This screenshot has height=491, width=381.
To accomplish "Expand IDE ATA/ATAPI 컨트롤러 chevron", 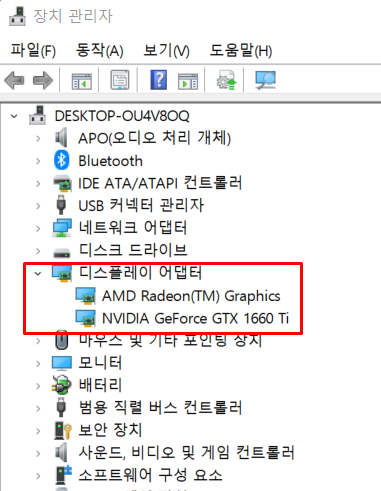I will (x=38, y=183).
